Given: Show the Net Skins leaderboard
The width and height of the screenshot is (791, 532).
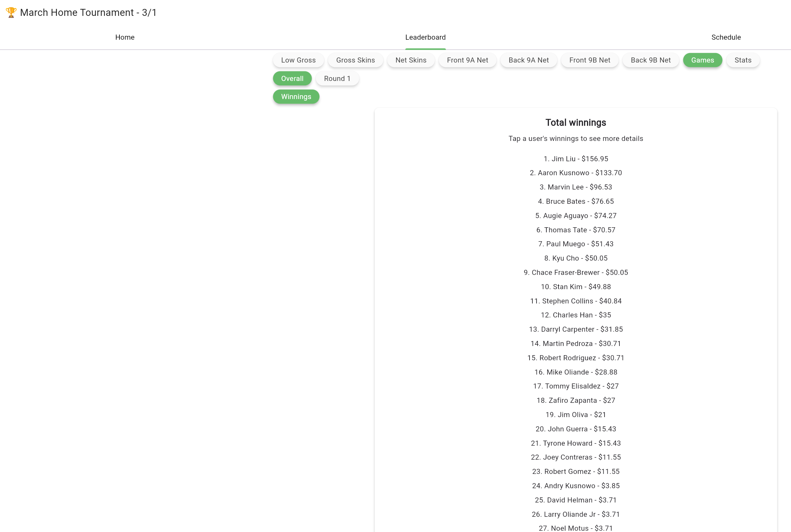Looking at the screenshot, I should (410, 60).
